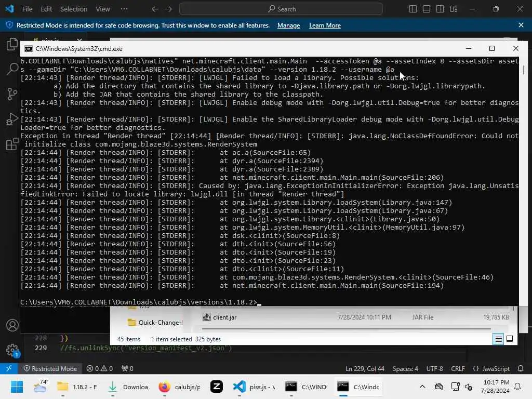Viewport: 532px width, 399px height.
Task: Open the Windows Start menu
Action: tap(17, 387)
